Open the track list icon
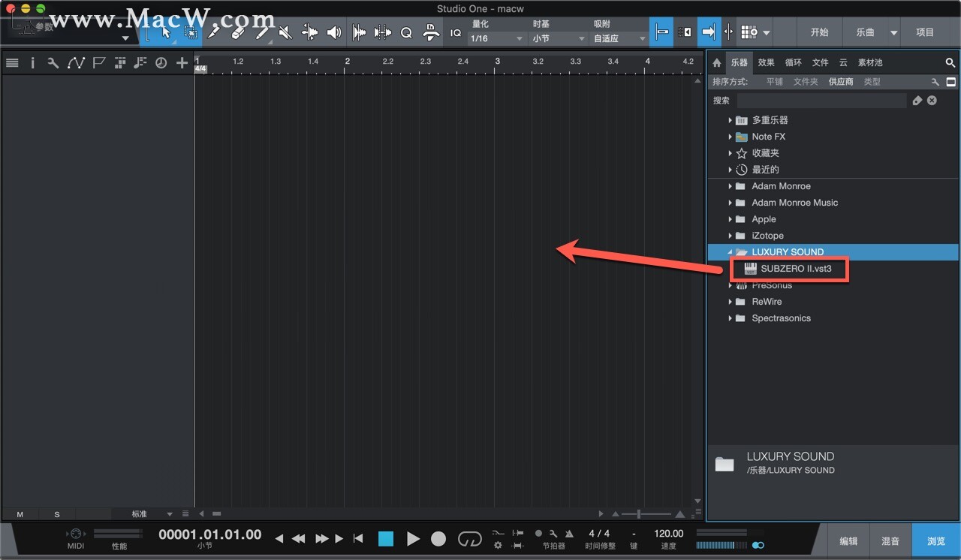 tap(12, 63)
